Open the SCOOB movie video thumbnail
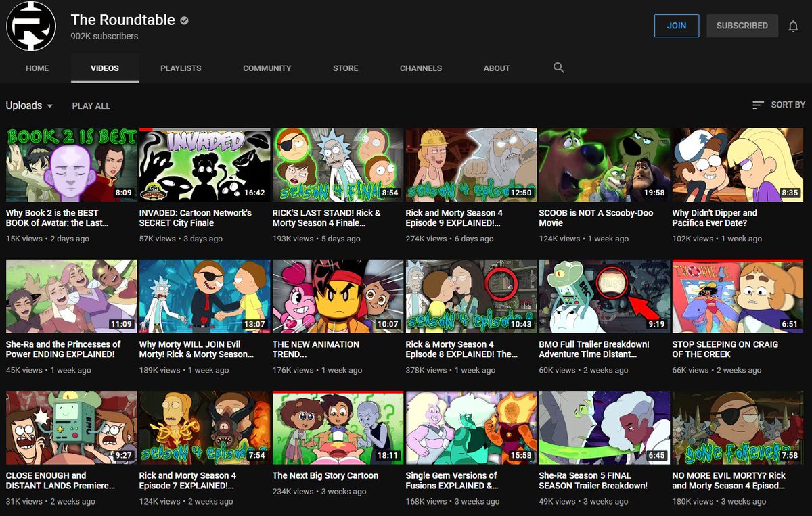812x516 pixels. pyautogui.click(x=604, y=165)
